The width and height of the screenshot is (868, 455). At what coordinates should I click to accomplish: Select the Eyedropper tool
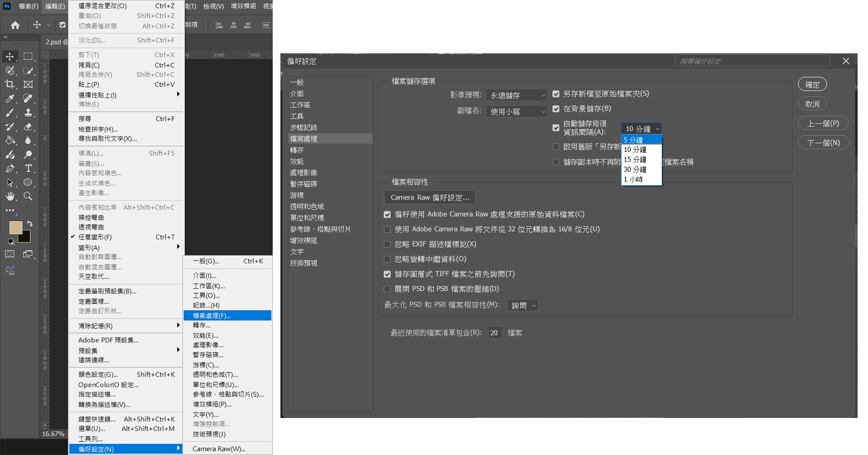tap(9, 99)
